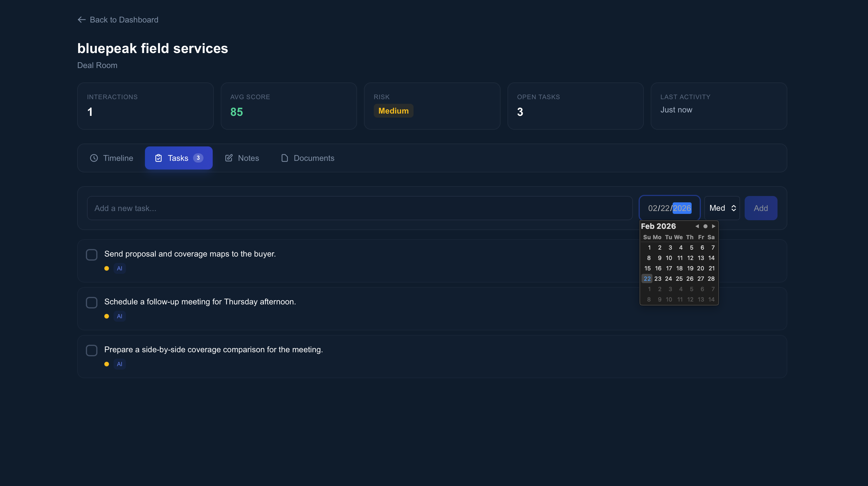Viewport: 868px width, 486px height.
Task: Go to previous month in calendar
Action: pyautogui.click(x=697, y=226)
